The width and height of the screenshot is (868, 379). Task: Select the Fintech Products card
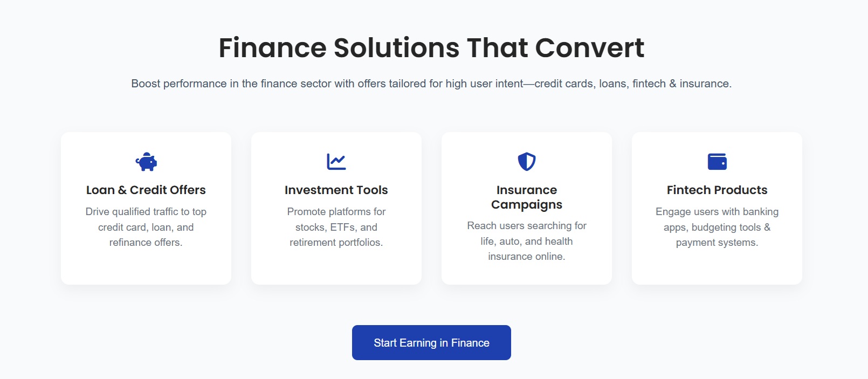pos(717,267)
